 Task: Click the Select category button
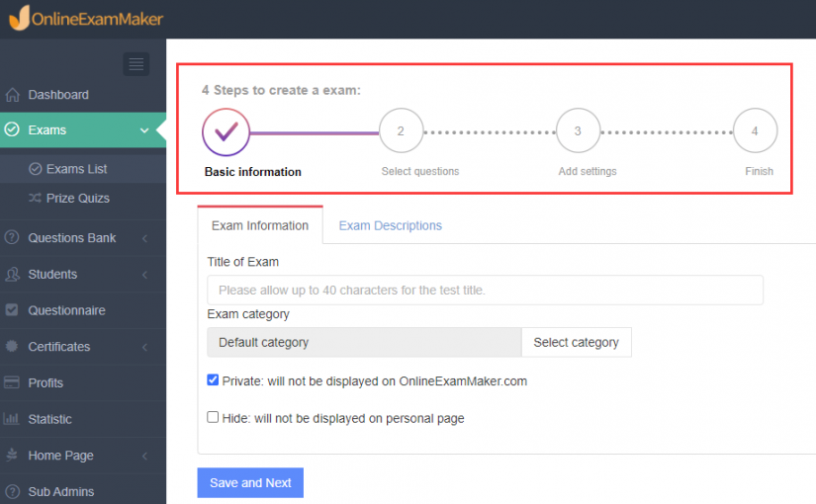coord(576,342)
